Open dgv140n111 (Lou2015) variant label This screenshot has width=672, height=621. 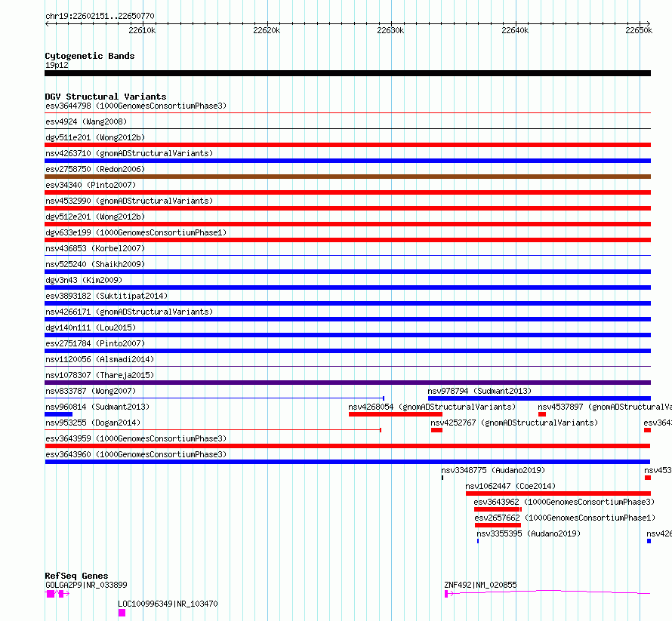click(x=91, y=327)
